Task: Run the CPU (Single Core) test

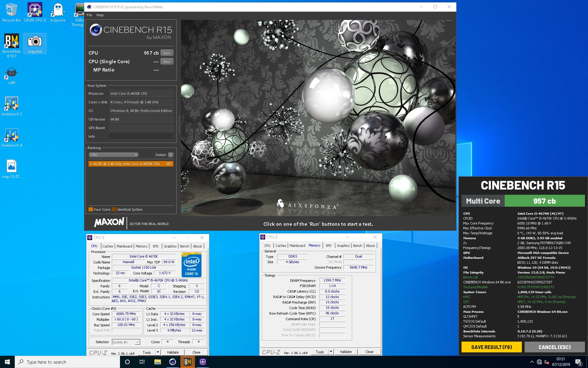Action: (167, 61)
